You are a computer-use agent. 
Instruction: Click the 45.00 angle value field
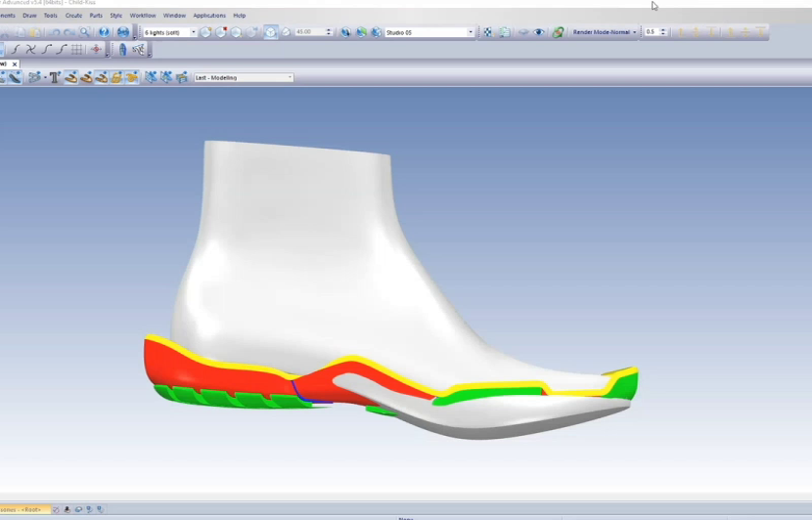tap(309, 32)
